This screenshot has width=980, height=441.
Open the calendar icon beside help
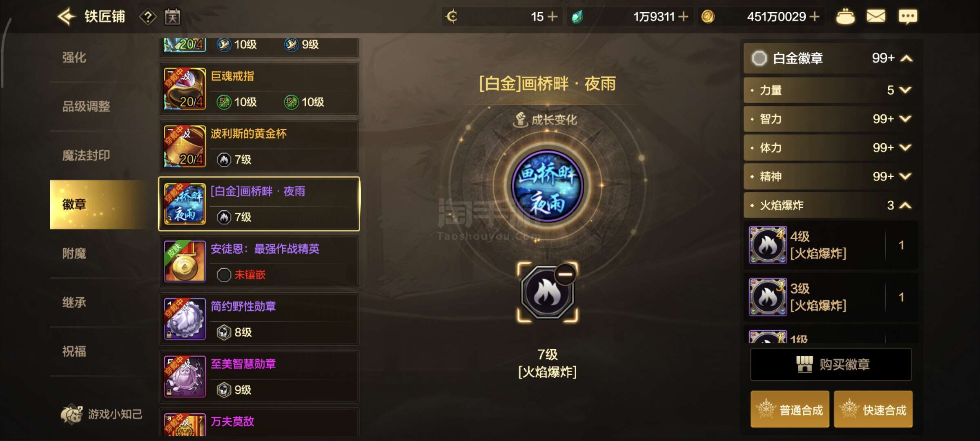pos(172,17)
